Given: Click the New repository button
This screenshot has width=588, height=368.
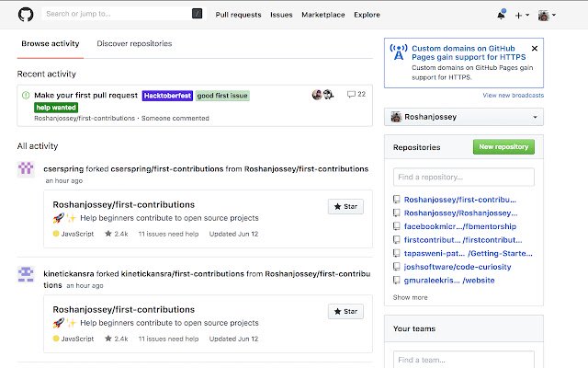Looking at the screenshot, I should pos(503,147).
